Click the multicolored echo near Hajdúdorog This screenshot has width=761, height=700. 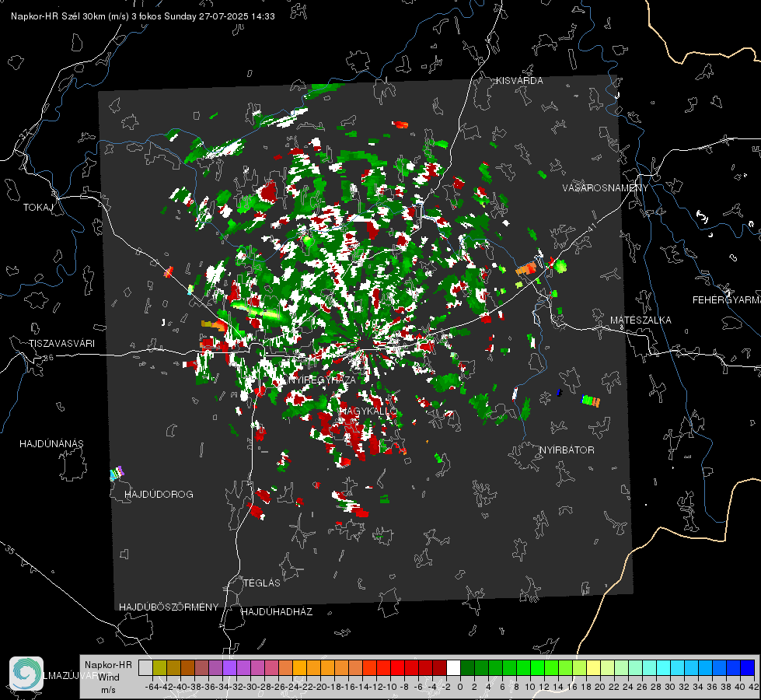pyautogui.click(x=117, y=473)
